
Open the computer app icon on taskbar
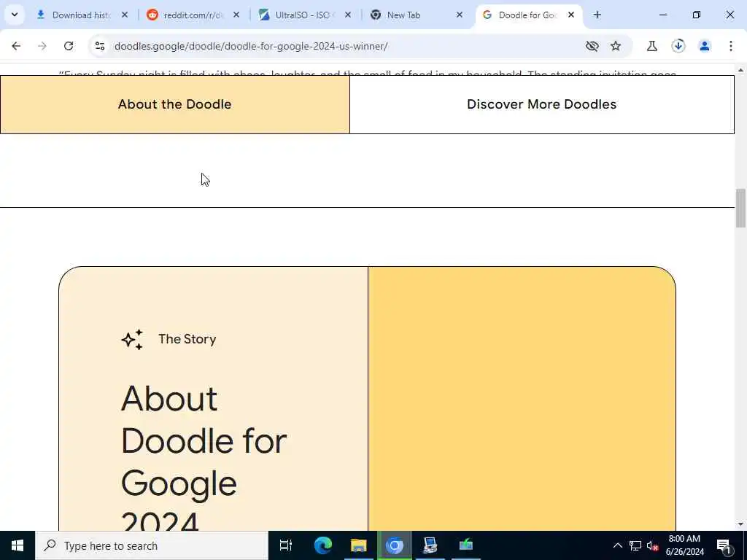430,545
